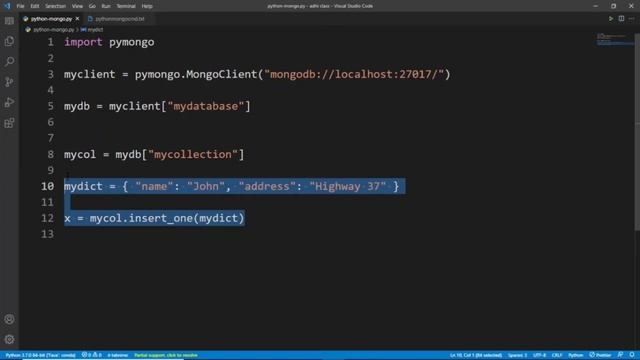Open the File menu
The height and width of the screenshot is (360, 640).
20,6
